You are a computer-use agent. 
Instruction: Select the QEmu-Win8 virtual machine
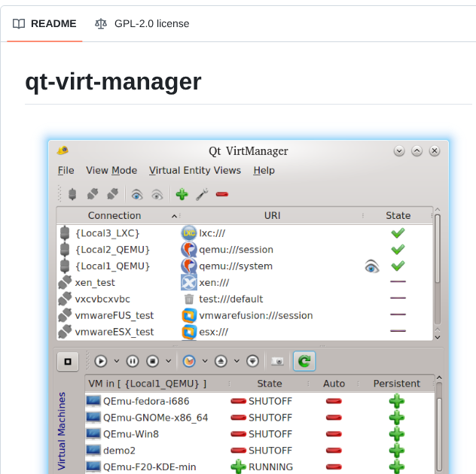click(x=131, y=434)
